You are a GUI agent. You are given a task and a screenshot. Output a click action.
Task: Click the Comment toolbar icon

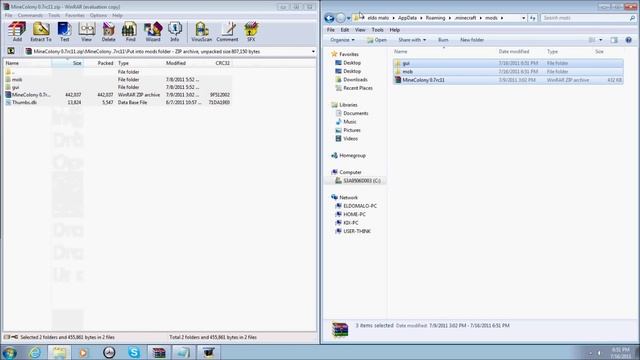coord(227,32)
